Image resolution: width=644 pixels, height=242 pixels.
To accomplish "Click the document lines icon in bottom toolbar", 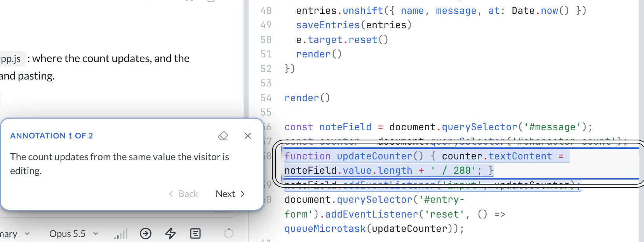I will point(195,233).
